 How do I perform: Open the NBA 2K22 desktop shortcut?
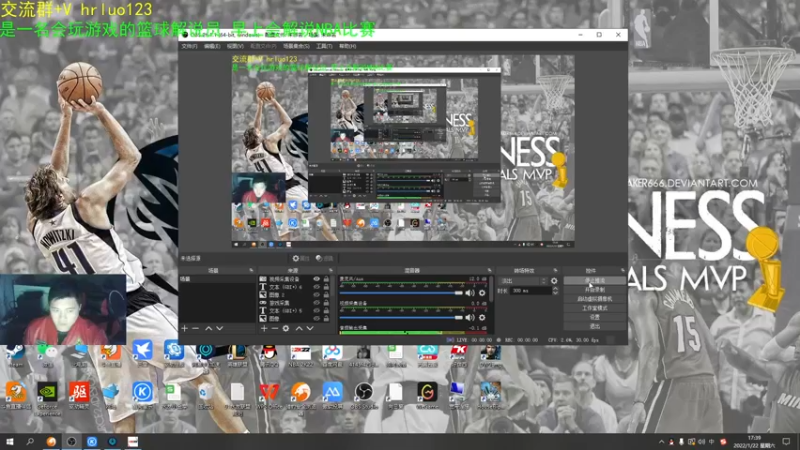click(x=301, y=356)
